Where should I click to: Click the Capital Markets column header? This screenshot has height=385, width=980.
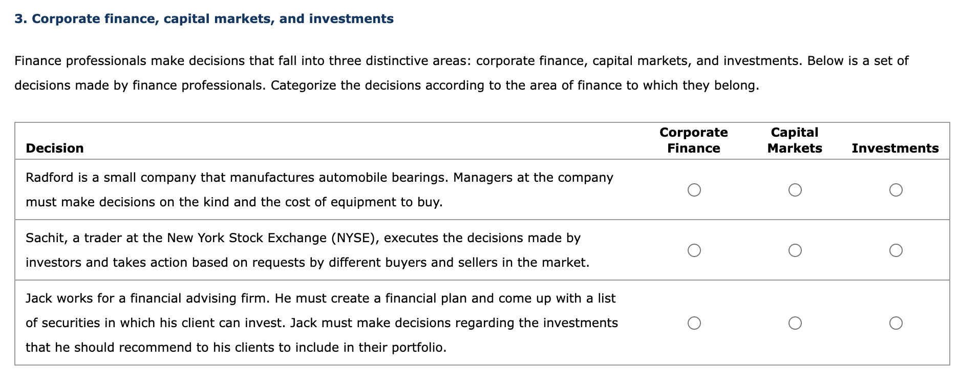(795, 140)
